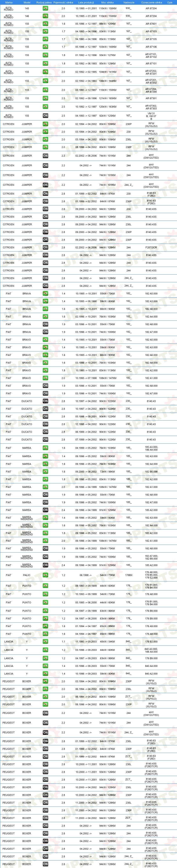
Task: Click petrol icon for Fiat Punto 1.2 54kW
Action: [45, 594]
